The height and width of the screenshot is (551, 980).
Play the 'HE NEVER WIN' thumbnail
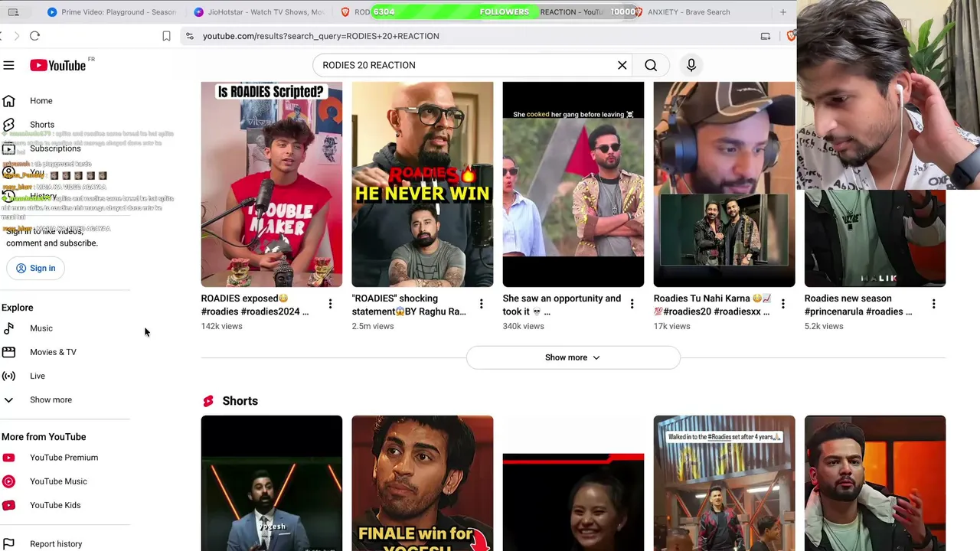pos(423,184)
